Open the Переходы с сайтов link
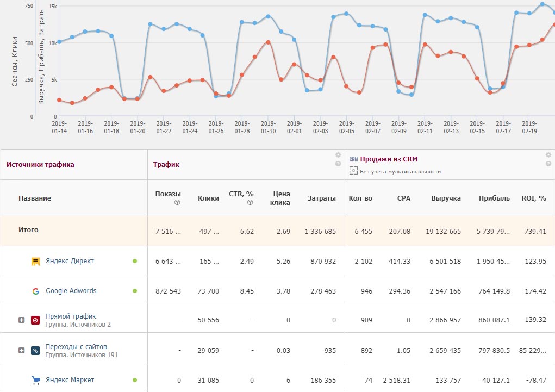 [76, 346]
